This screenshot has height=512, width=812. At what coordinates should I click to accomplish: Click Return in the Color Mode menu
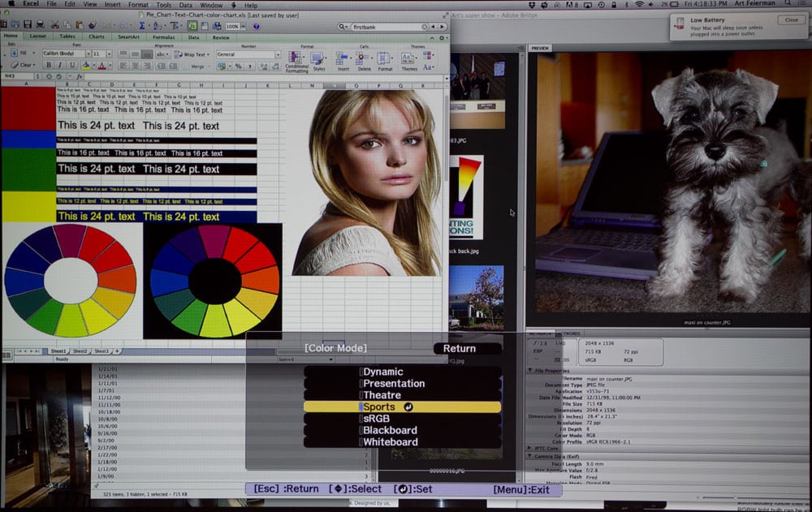pyautogui.click(x=460, y=349)
